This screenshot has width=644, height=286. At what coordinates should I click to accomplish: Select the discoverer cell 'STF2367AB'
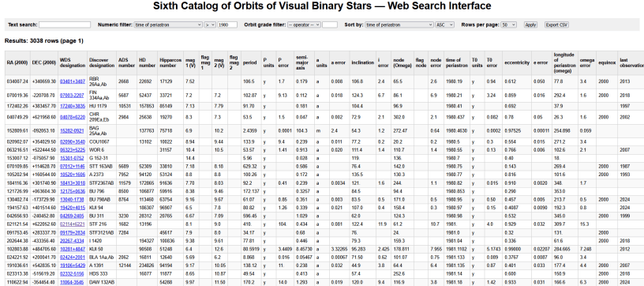click(x=101, y=183)
